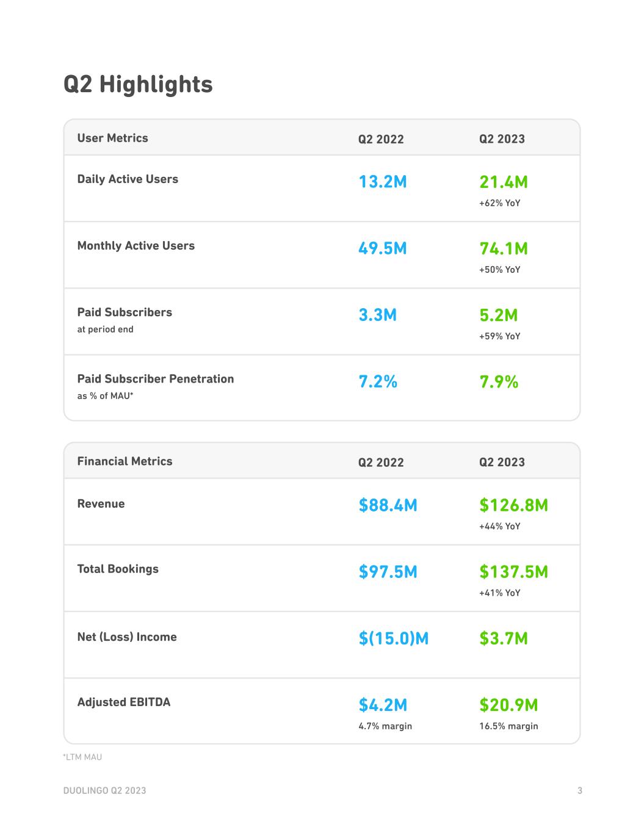
Task: Select the $20.9M adjusted EBITDA value
Action: [508, 705]
